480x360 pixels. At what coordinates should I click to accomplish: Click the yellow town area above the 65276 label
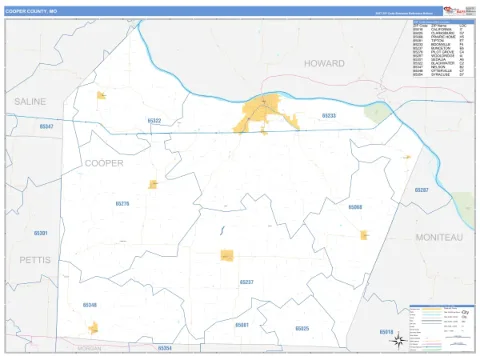click(152, 184)
